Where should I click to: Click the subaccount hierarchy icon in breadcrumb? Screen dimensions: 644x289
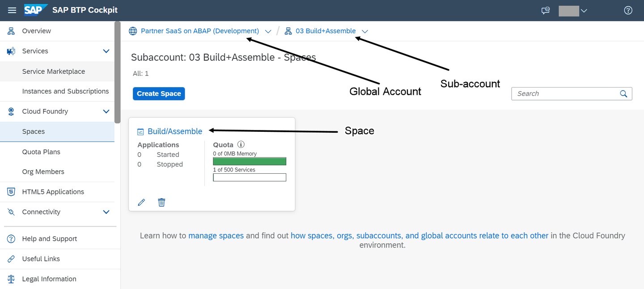click(288, 31)
